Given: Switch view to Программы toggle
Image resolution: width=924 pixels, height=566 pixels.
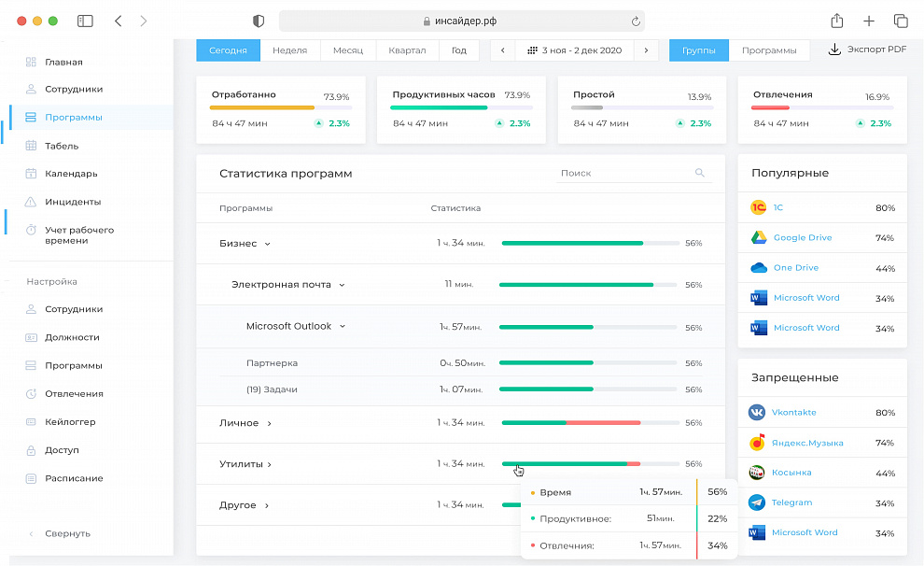Looking at the screenshot, I should coord(769,50).
